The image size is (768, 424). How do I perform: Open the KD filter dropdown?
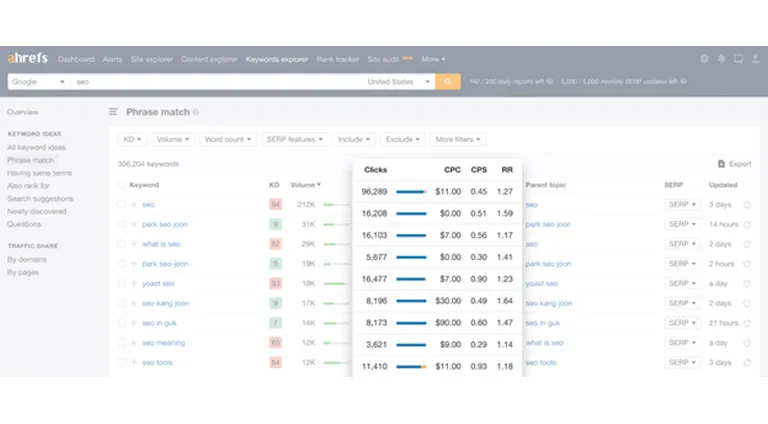(x=132, y=140)
